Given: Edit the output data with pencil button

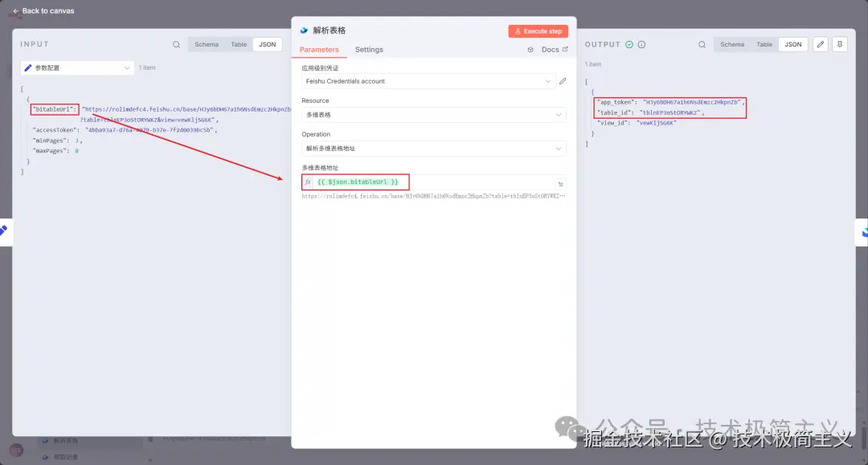Looking at the screenshot, I should point(821,44).
